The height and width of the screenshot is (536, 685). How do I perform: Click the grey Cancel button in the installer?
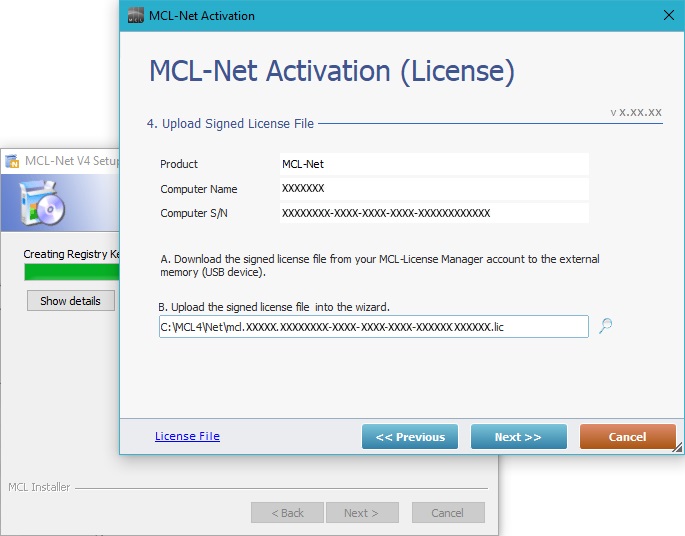[447, 513]
